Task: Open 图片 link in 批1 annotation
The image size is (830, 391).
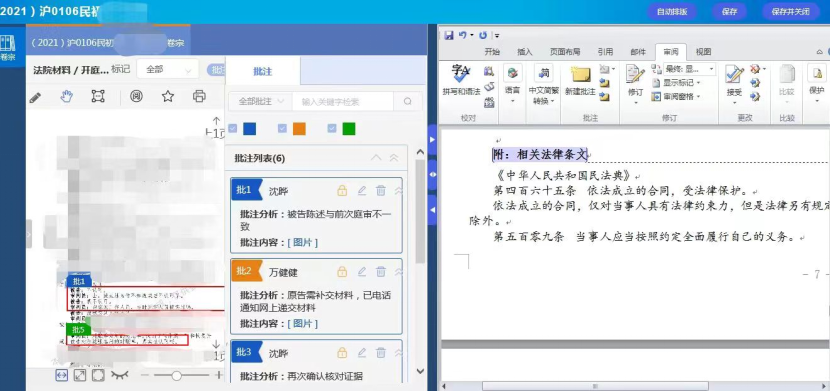Action: [x=302, y=242]
